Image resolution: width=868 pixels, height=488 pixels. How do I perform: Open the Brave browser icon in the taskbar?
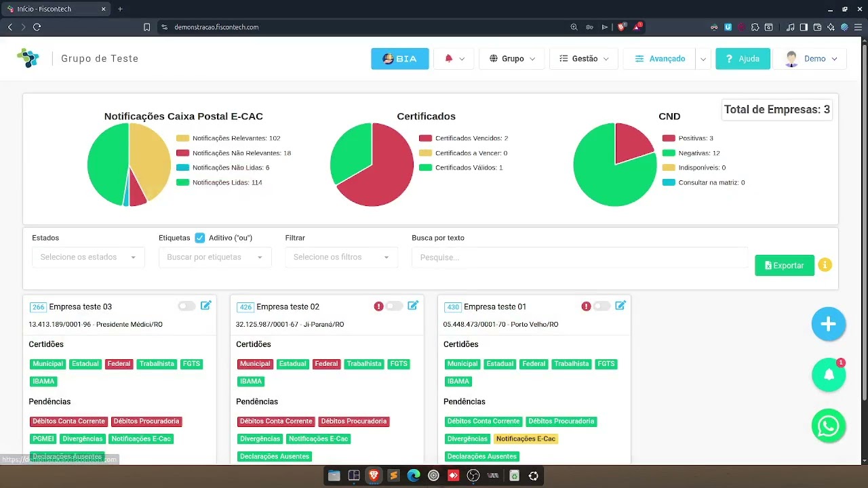point(374,476)
